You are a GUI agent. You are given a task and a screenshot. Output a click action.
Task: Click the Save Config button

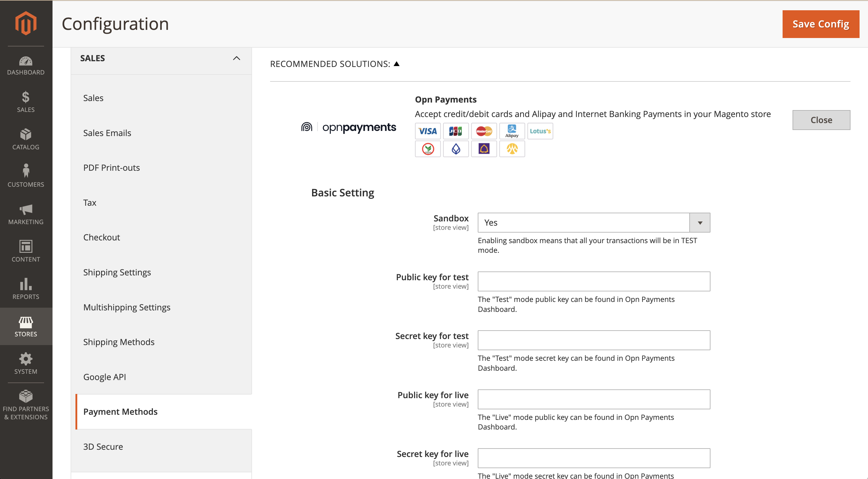pos(821,24)
